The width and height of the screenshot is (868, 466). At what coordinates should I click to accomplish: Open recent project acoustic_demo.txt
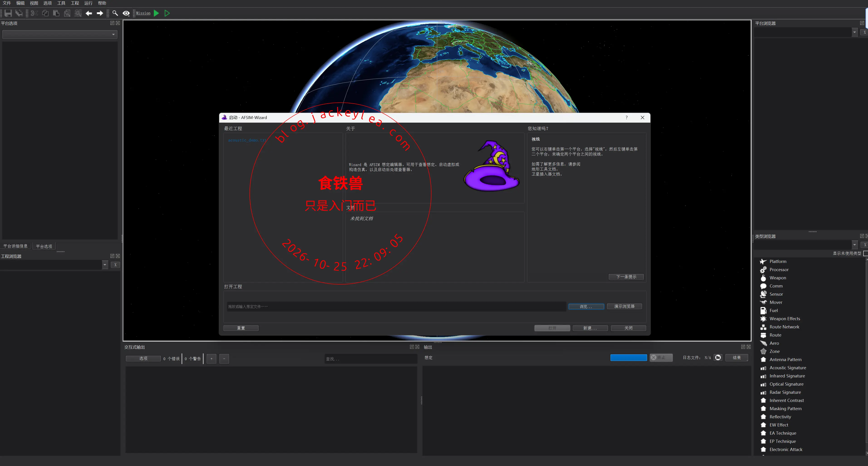click(247, 140)
